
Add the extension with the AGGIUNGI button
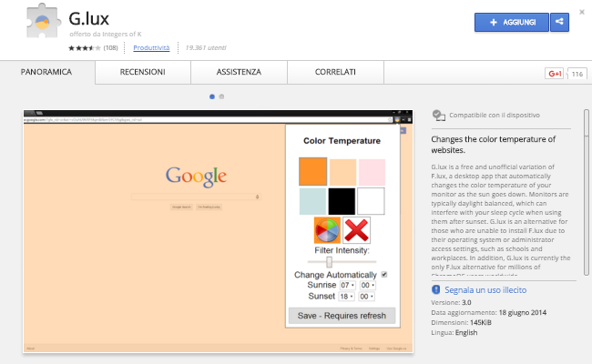512,22
